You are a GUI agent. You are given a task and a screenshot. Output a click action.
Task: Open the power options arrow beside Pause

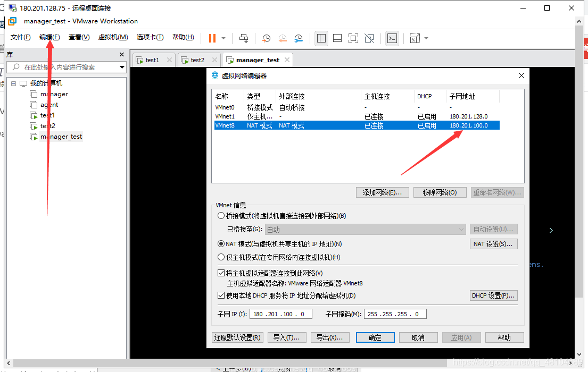point(223,38)
